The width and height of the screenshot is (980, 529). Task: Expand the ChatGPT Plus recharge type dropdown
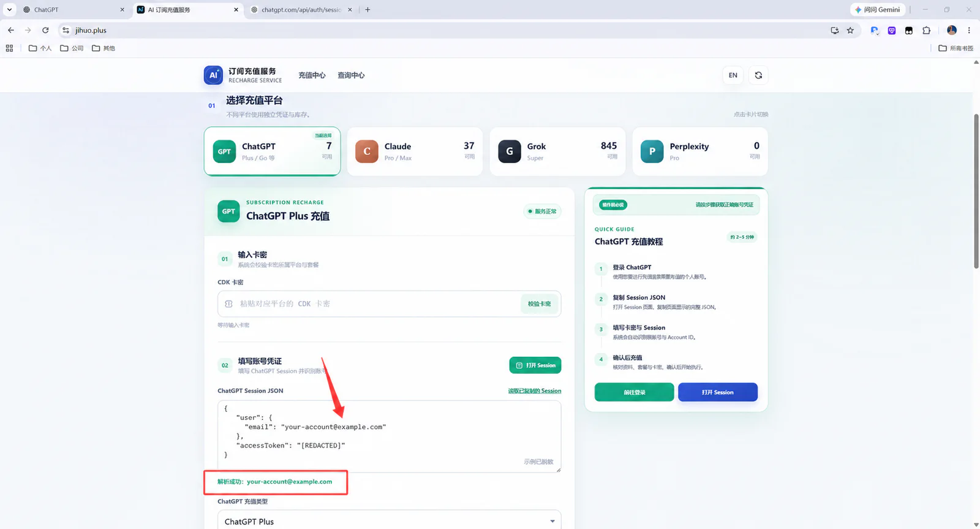coord(390,521)
